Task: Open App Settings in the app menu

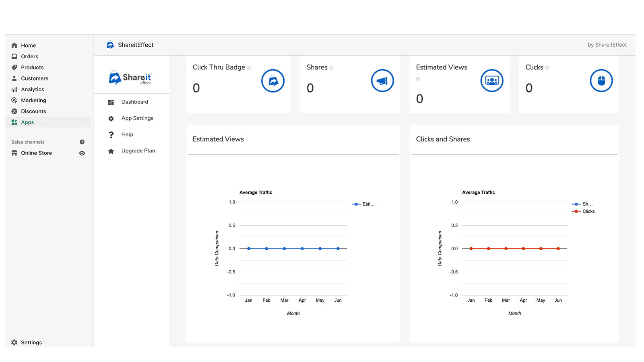Action: pyautogui.click(x=137, y=118)
